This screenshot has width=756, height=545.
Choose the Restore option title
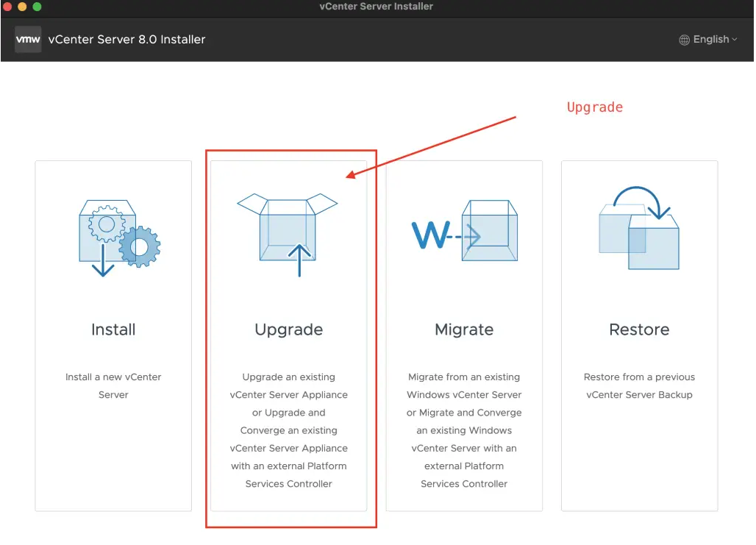[639, 330]
